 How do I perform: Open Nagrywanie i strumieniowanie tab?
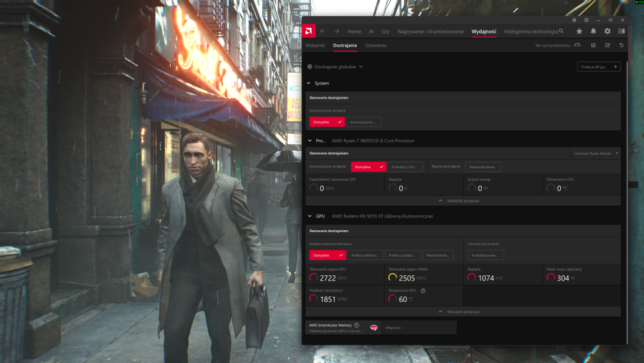430,31
